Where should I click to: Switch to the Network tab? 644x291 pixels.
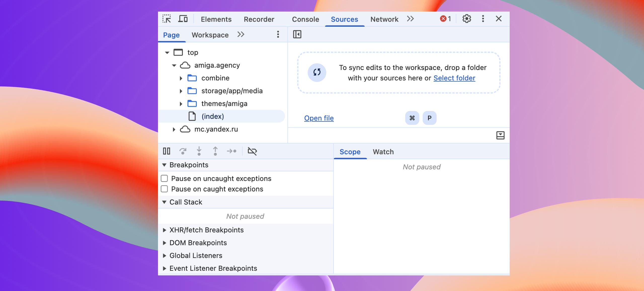point(384,19)
